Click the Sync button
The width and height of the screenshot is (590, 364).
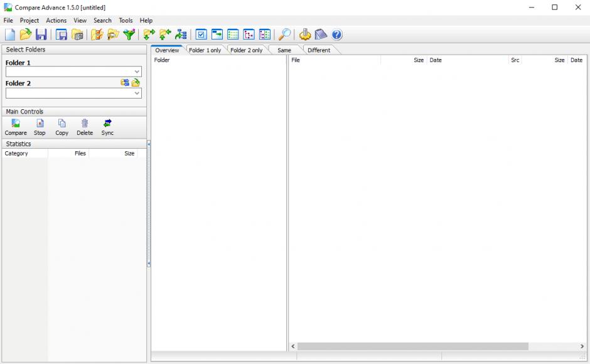click(x=107, y=127)
